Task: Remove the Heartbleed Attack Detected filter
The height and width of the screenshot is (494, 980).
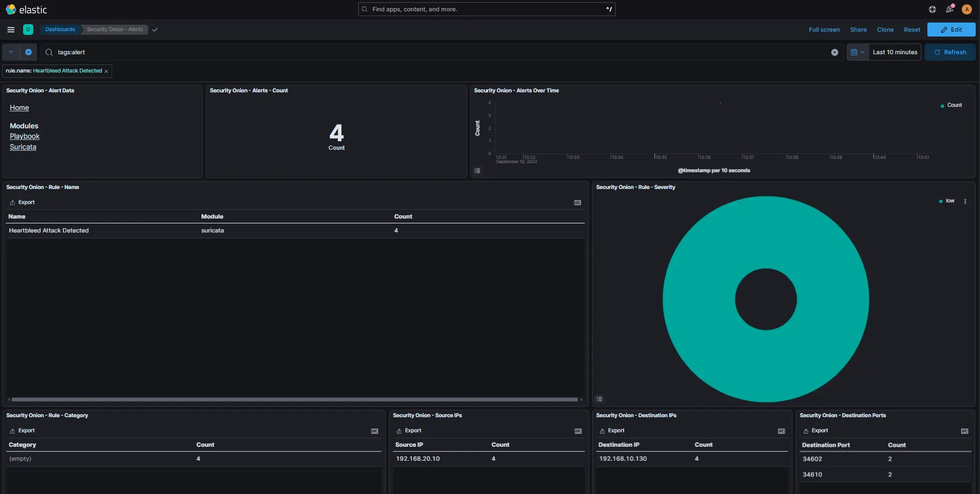Action: coord(106,71)
